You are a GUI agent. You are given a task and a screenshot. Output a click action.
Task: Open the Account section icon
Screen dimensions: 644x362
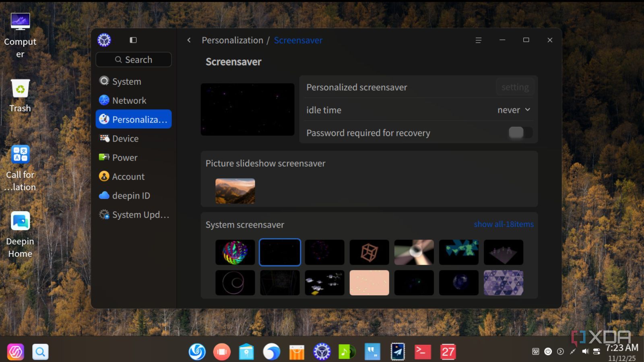point(104,176)
